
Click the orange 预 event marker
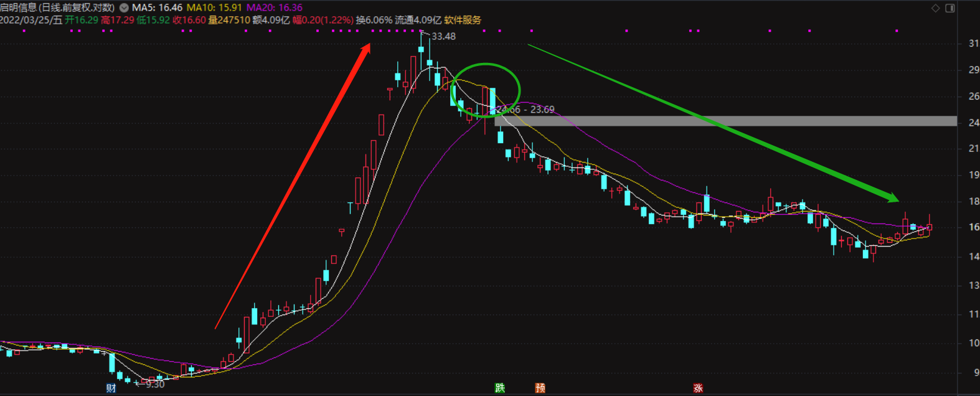[x=540, y=388]
